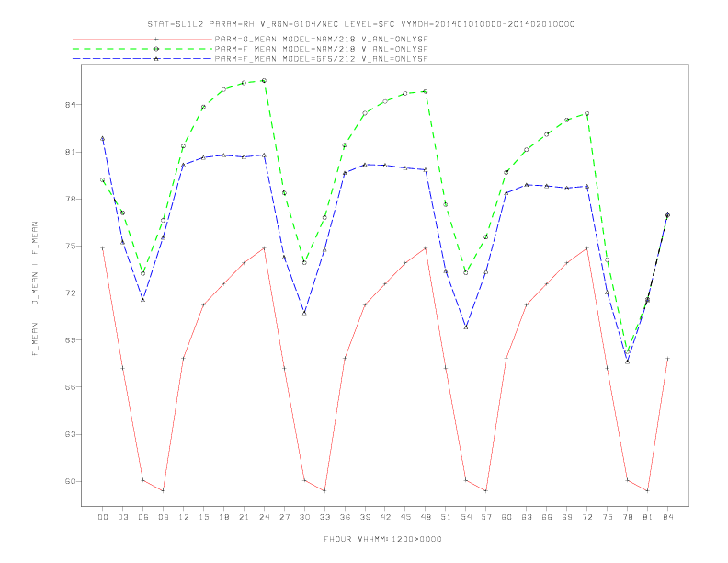Click the chart title beginning STAT=SL1L2 PARAM=RH

click(361, 24)
